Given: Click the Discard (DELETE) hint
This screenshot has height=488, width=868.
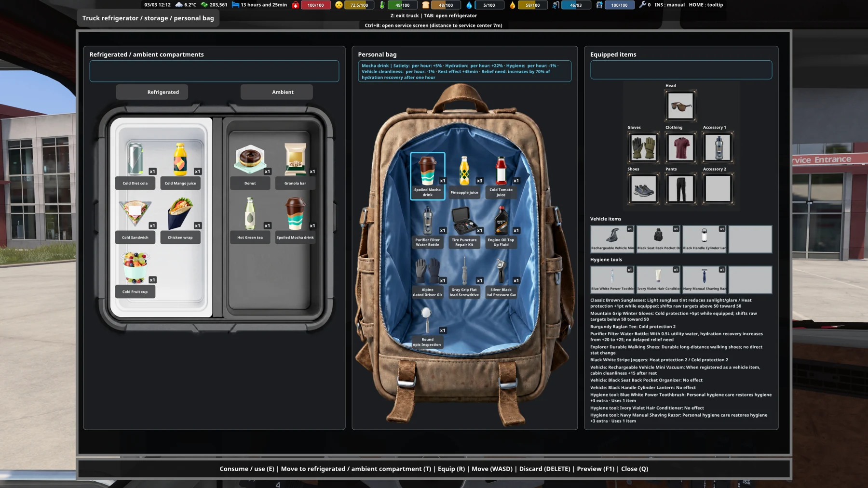Looking at the screenshot, I should pyautogui.click(x=544, y=469).
